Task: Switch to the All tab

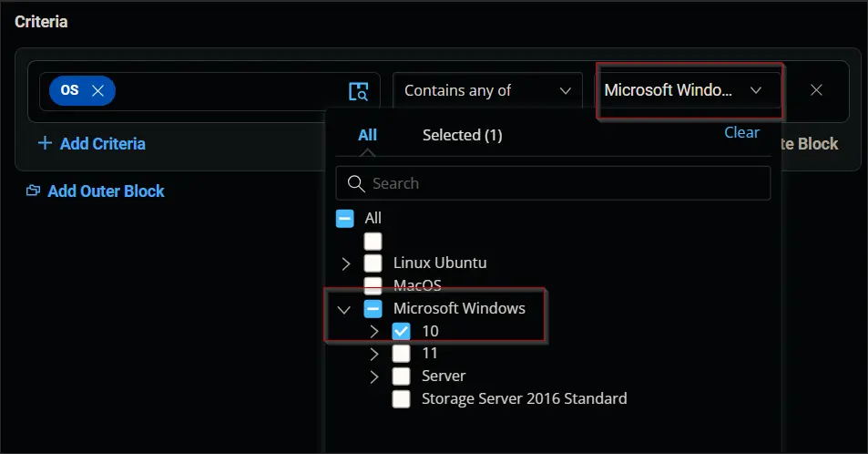Action: tap(367, 135)
